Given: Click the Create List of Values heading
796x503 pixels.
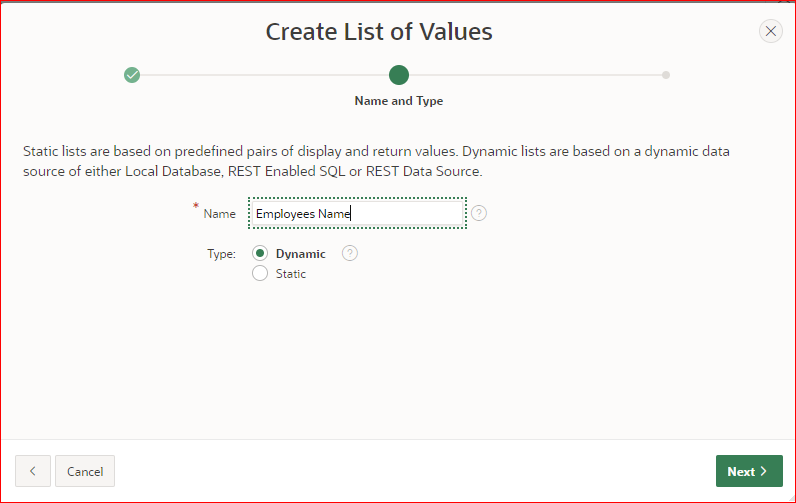Looking at the screenshot, I should pyautogui.click(x=379, y=31).
